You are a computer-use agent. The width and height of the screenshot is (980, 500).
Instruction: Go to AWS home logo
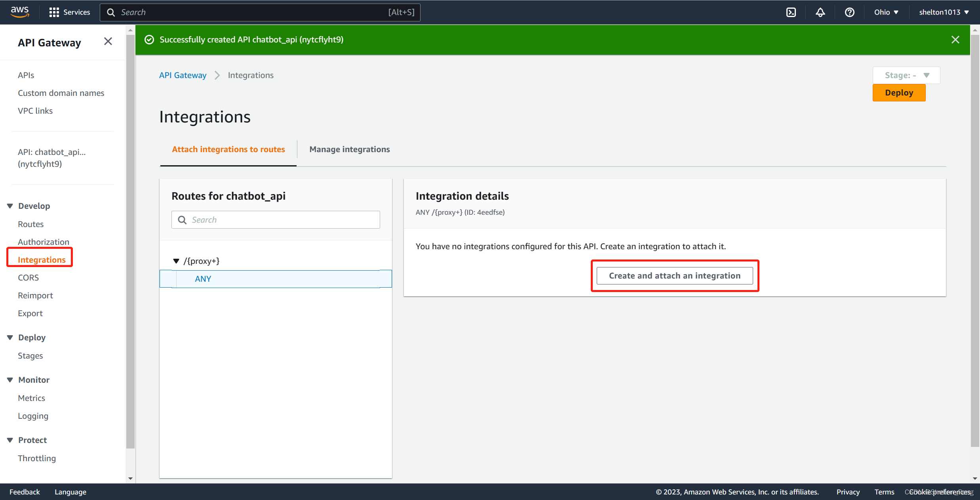(x=19, y=12)
